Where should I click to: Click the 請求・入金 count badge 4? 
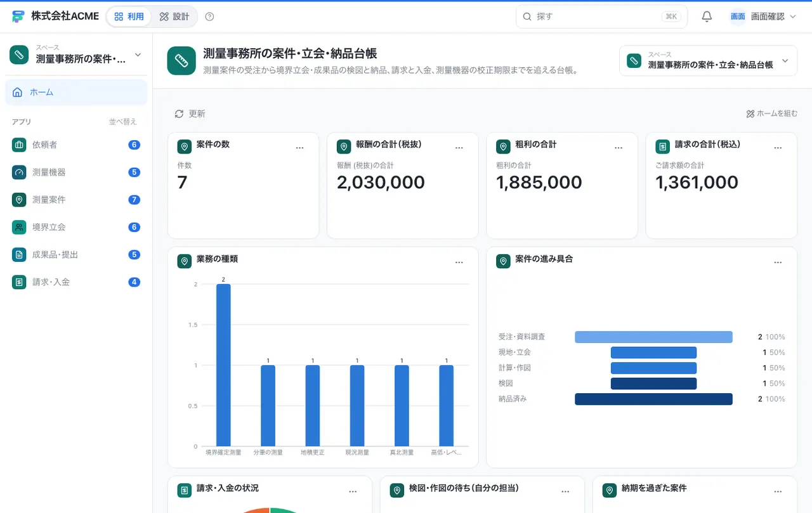pos(134,282)
